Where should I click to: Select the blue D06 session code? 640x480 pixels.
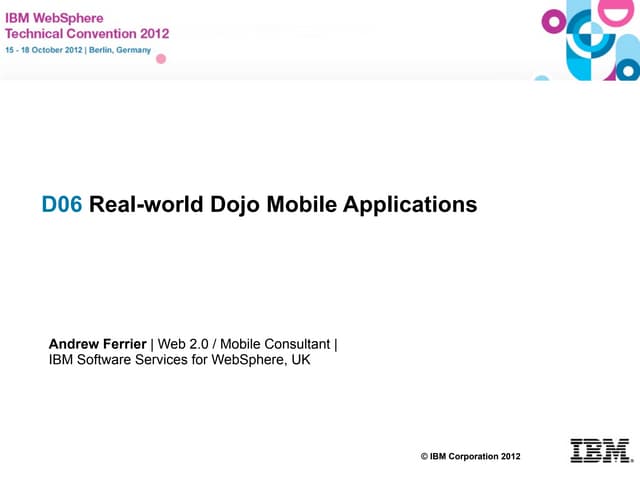62,205
